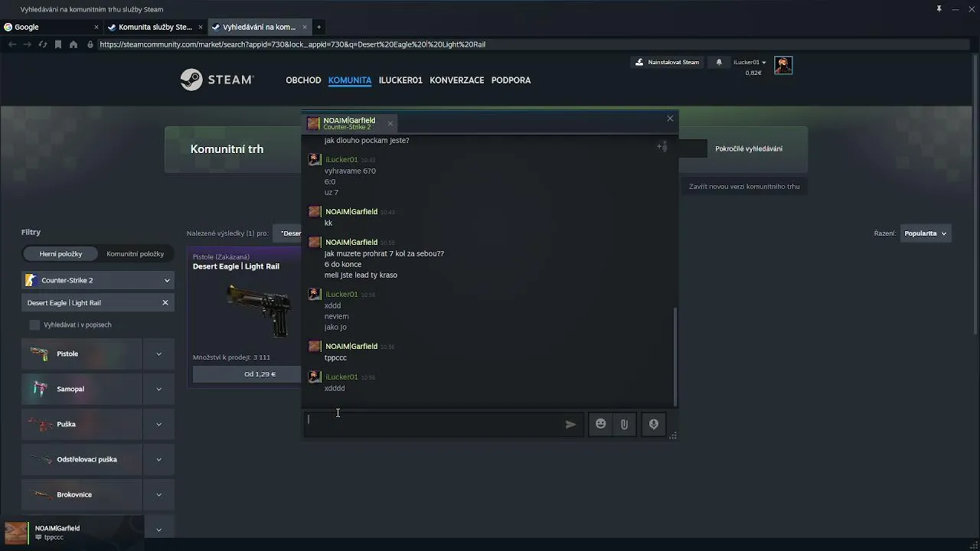The width and height of the screenshot is (980, 551).
Task: Enable Vyhledávat i v popisech checkbox
Action: [x=34, y=324]
